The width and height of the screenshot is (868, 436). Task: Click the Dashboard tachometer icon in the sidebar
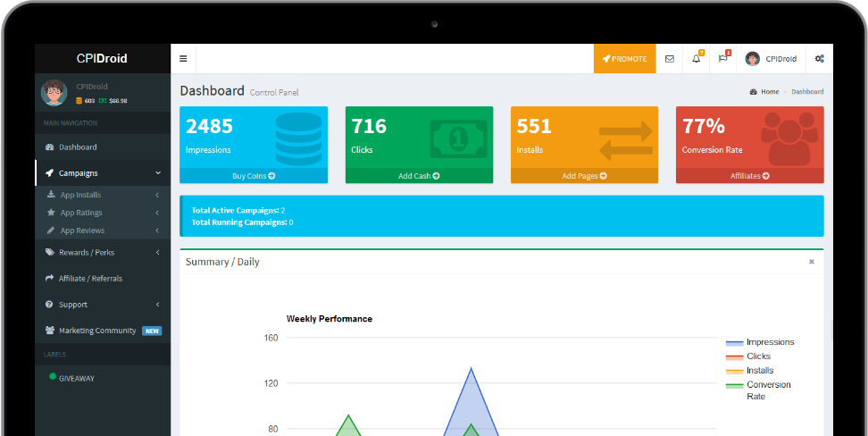coord(49,147)
